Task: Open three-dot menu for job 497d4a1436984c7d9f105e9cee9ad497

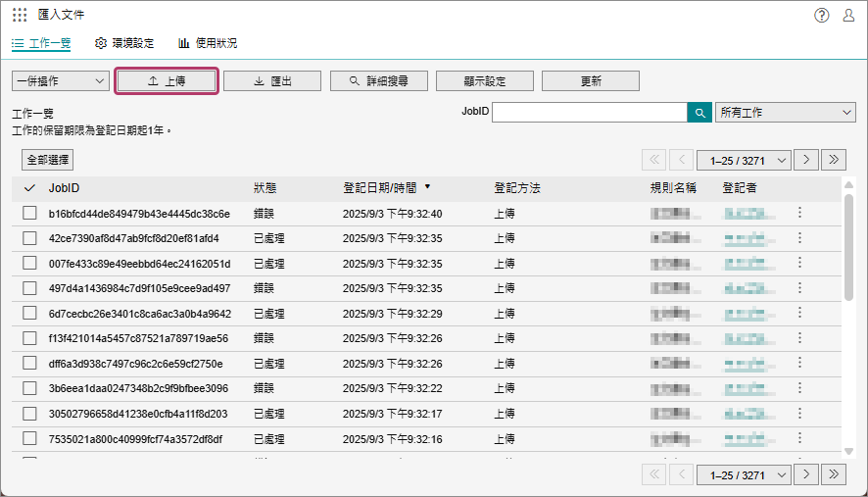Action: [x=799, y=288]
